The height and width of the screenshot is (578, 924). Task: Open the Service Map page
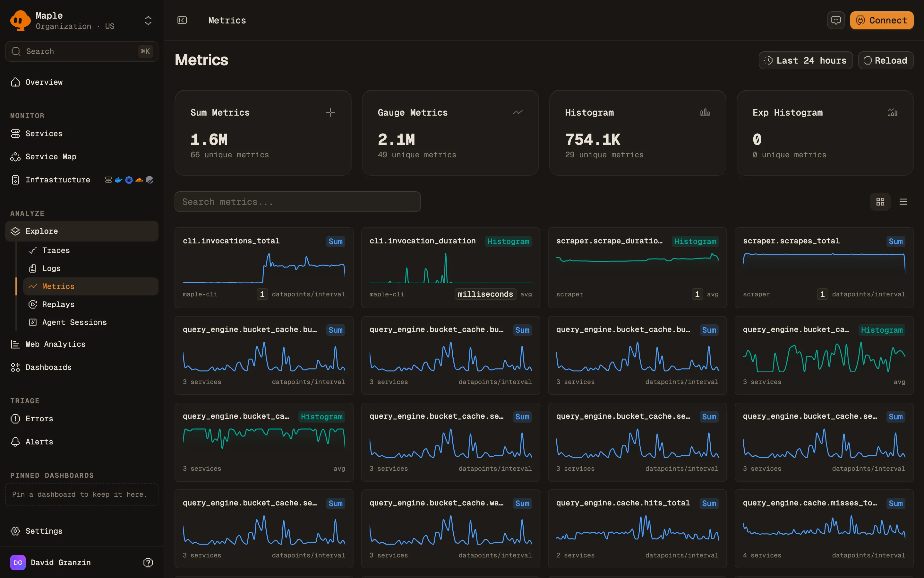point(82,157)
